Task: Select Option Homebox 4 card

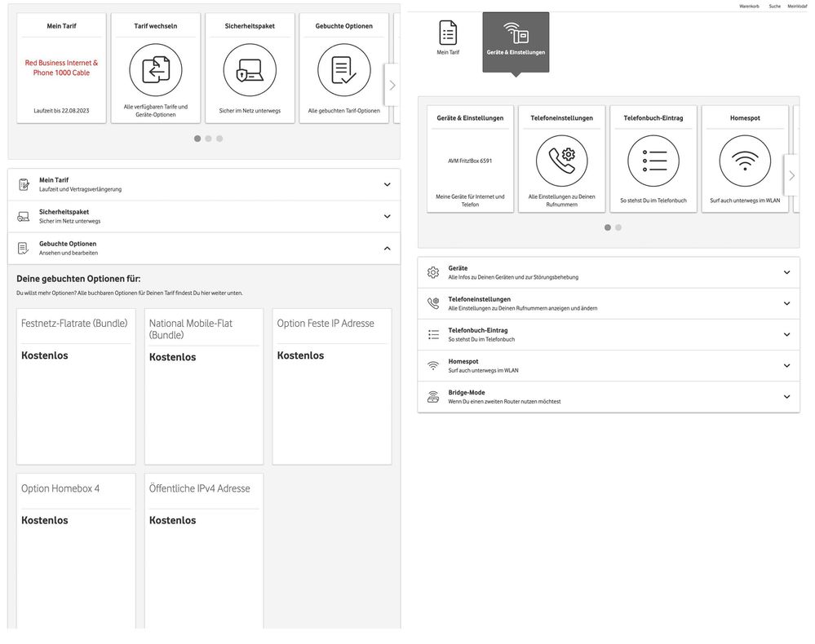Action: [76, 550]
